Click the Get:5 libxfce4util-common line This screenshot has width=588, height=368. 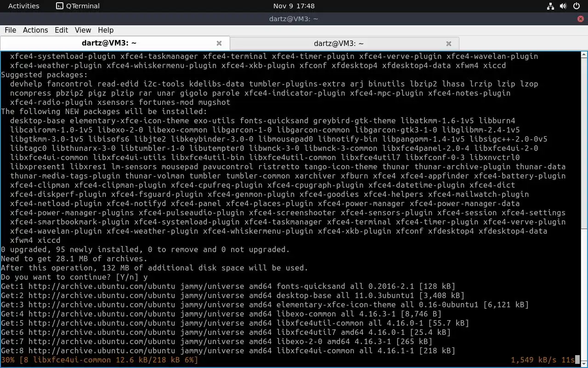click(x=235, y=323)
